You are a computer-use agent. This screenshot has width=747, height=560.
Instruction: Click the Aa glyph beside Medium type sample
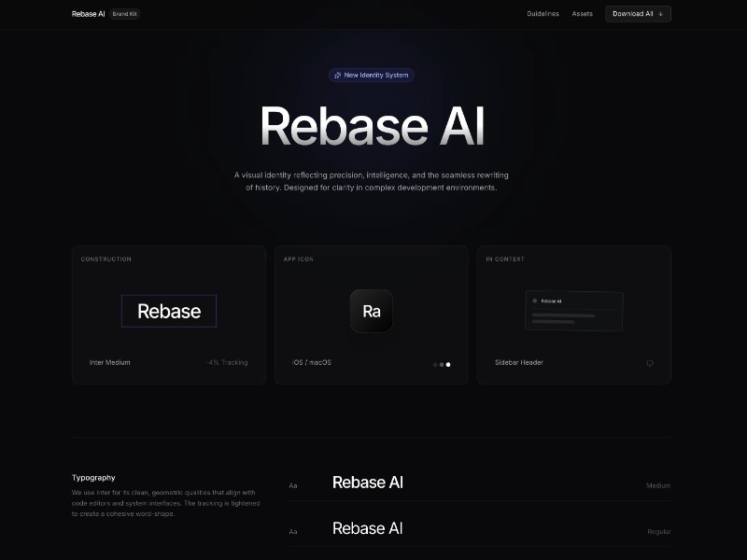pyautogui.click(x=294, y=484)
